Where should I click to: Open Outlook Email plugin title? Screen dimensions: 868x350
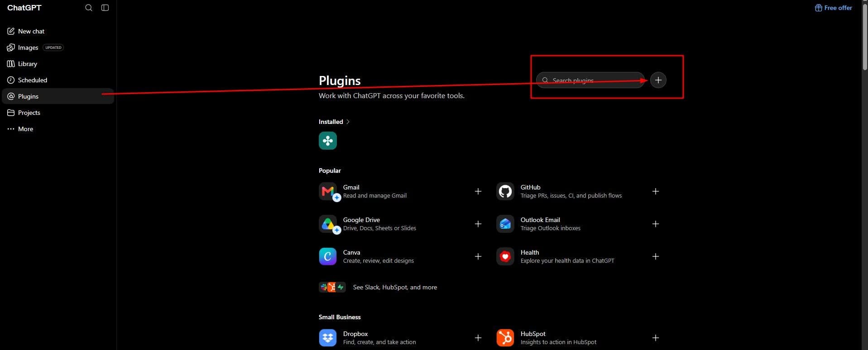[540, 220]
